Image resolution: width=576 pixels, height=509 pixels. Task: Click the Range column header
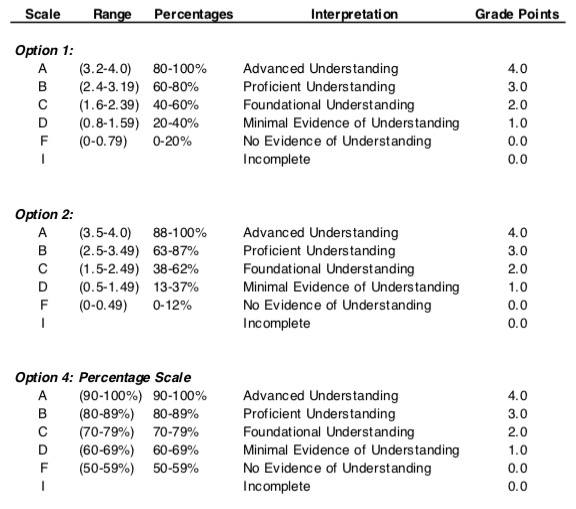pos(112,14)
